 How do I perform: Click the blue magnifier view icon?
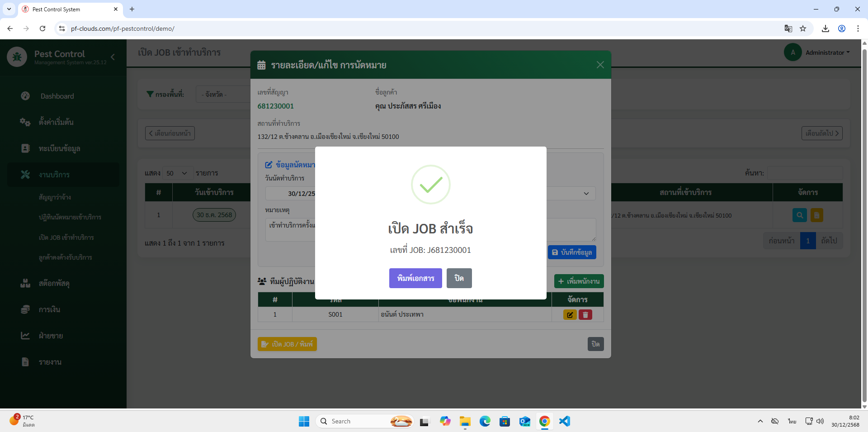click(x=799, y=215)
